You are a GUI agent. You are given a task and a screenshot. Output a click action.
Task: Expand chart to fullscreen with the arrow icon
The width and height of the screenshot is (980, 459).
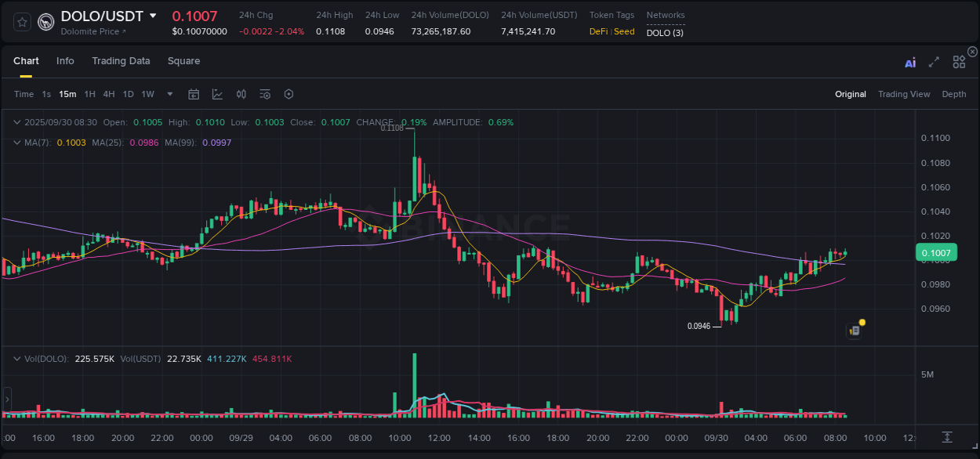pyautogui.click(x=934, y=62)
